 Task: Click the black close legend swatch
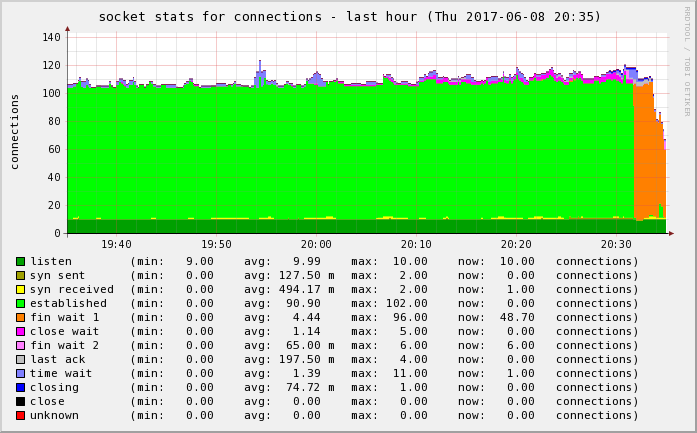tap(20, 401)
